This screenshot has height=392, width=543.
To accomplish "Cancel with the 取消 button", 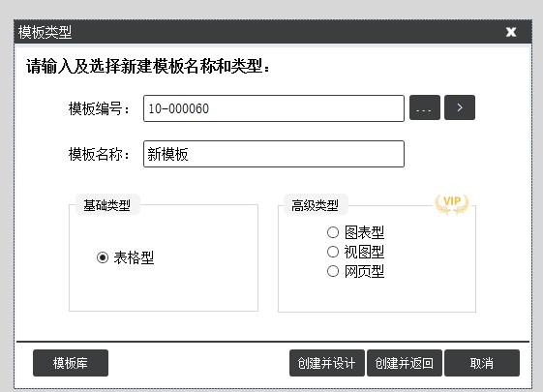I will (482, 363).
